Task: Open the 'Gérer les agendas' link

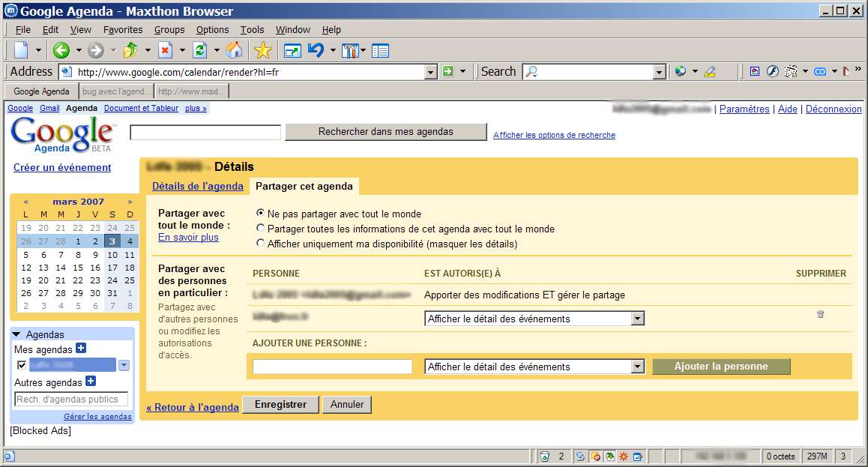Action: [x=97, y=417]
